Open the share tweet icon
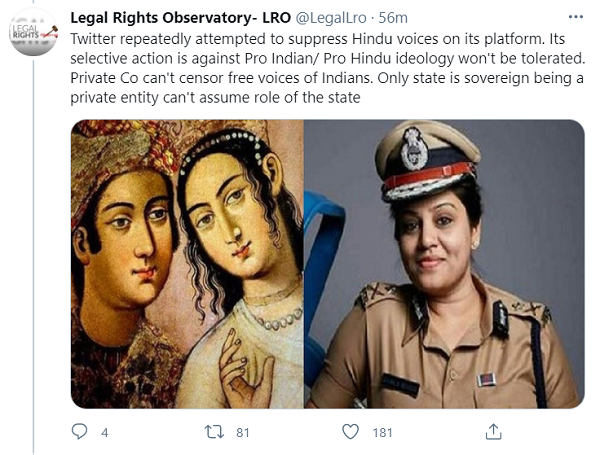Image resolution: width=600 pixels, height=455 pixels. pyautogui.click(x=492, y=432)
